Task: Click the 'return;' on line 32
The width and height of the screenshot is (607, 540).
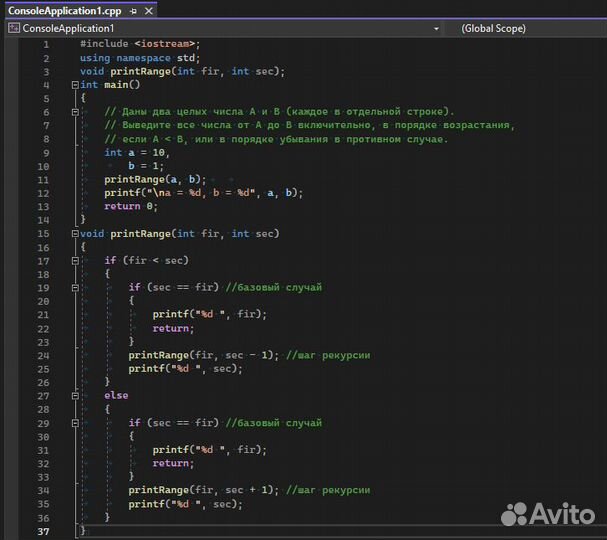Action: click(173, 463)
